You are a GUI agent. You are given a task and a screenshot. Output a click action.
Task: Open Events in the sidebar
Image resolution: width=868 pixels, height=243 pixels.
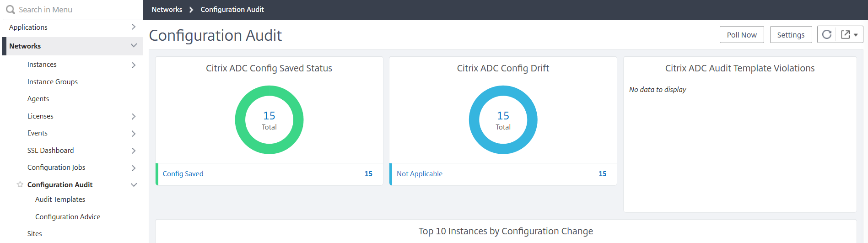point(38,133)
